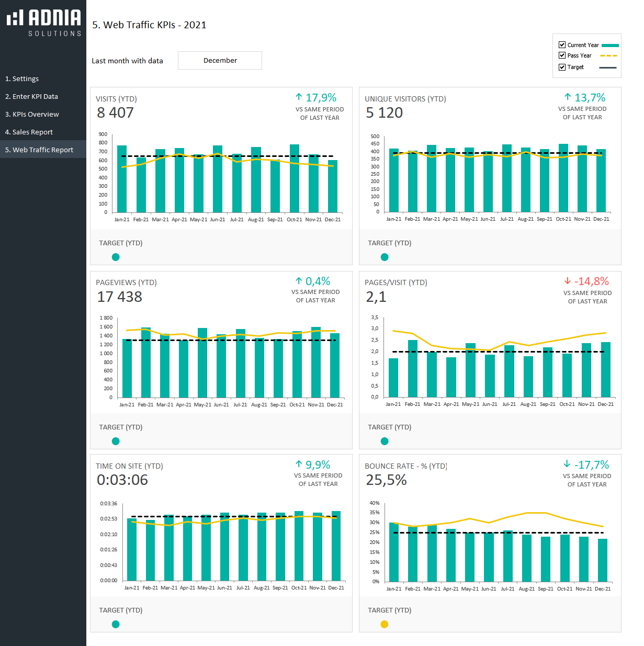Click the Pageviews target status indicator
Viewport: 644px width, 646px height.
[116, 441]
